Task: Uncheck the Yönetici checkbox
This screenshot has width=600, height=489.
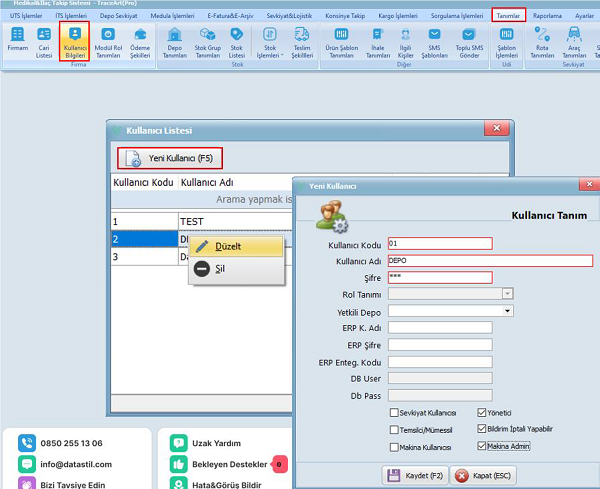Action: coord(483,412)
